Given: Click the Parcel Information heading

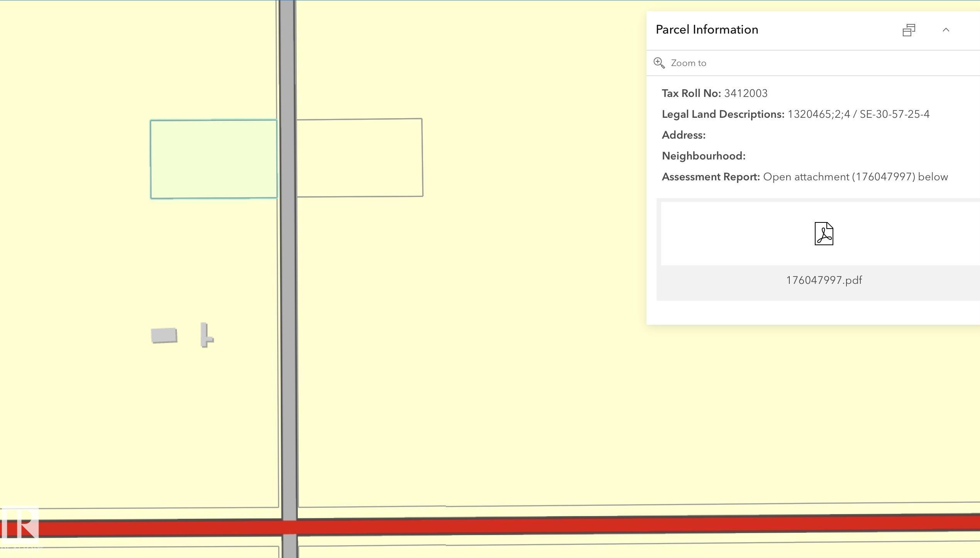Looking at the screenshot, I should point(707,30).
